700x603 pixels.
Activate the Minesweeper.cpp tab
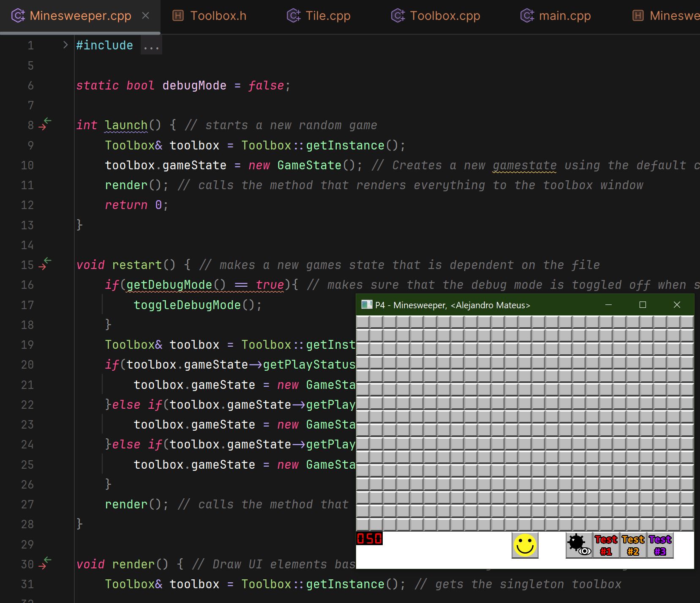click(80, 16)
